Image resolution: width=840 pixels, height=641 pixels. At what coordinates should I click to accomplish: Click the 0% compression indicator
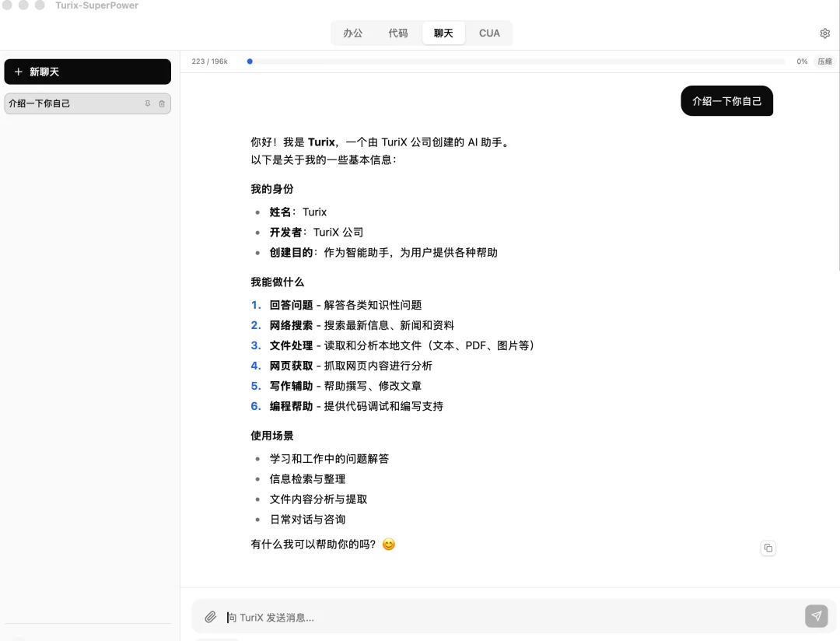(x=802, y=61)
